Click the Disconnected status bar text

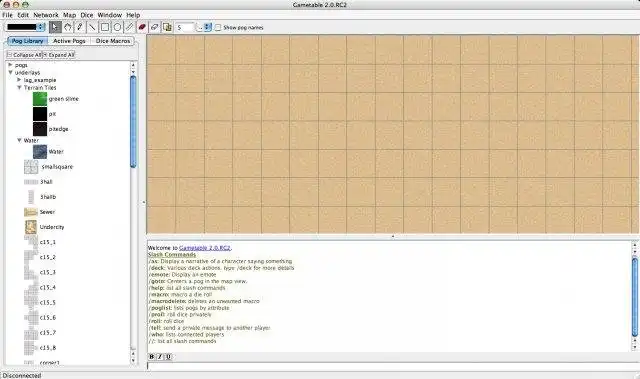coord(22,375)
